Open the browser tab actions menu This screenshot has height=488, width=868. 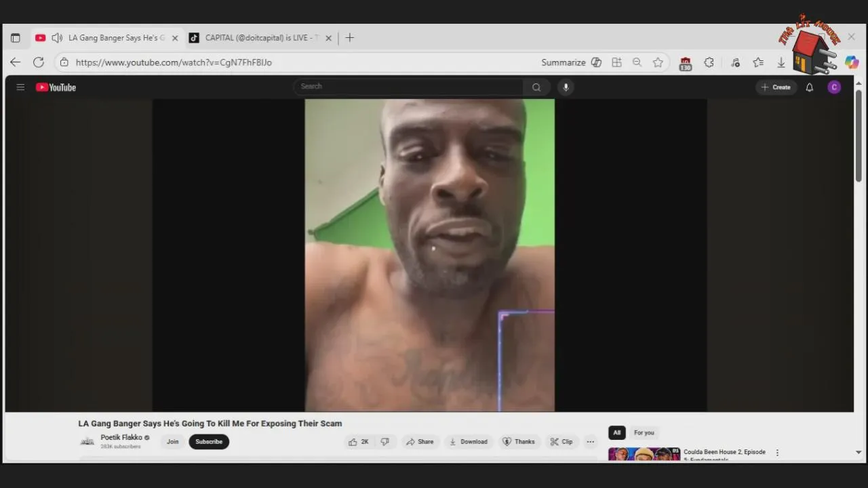pos(16,38)
